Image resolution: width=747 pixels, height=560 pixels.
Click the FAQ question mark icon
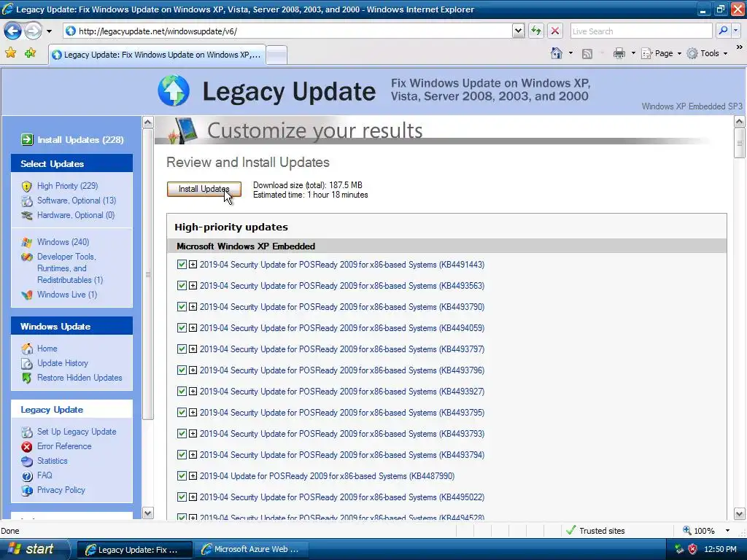tap(27, 475)
